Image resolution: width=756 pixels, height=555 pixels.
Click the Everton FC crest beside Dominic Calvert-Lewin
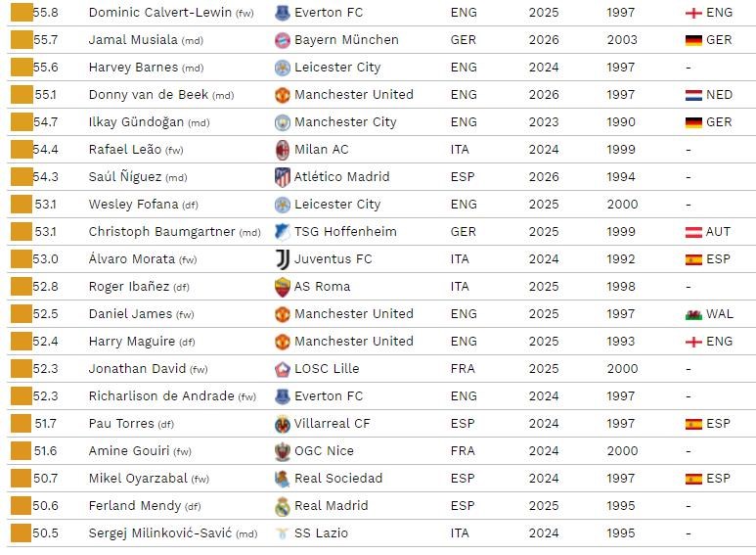pyautogui.click(x=283, y=13)
